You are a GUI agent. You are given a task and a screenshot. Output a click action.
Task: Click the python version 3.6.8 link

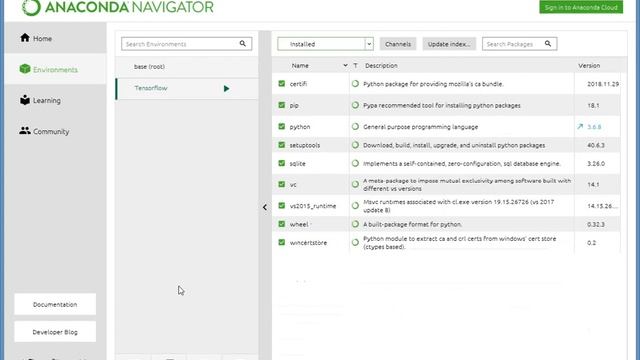click(594, 127)
